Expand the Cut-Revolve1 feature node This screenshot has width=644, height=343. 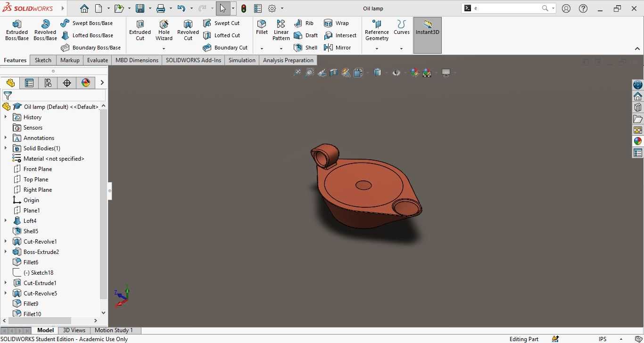point(6,242)
